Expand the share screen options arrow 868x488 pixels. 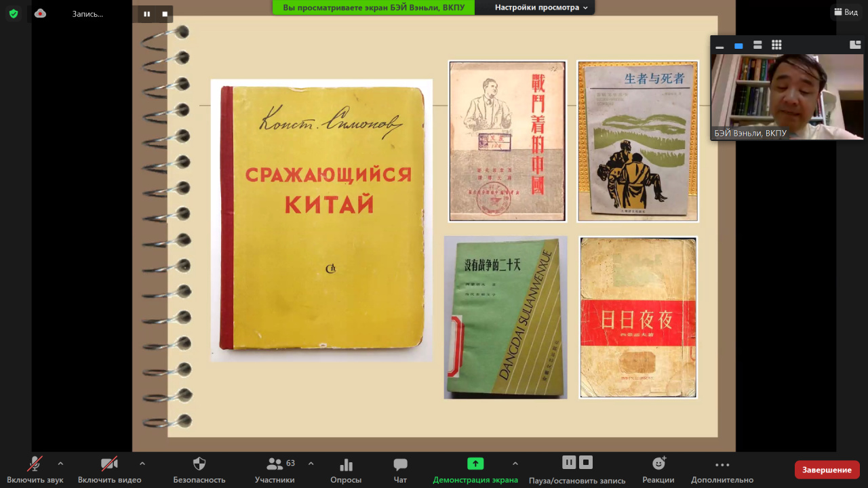click(515, 464)
